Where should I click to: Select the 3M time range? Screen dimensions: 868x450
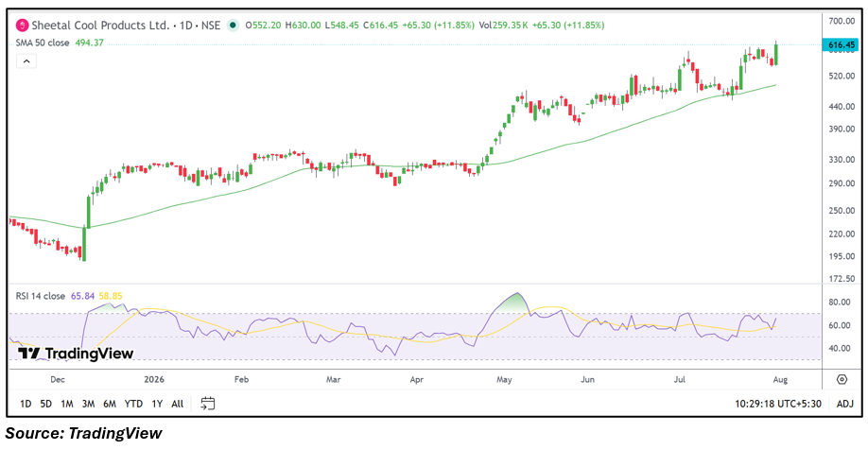point(88,404)
